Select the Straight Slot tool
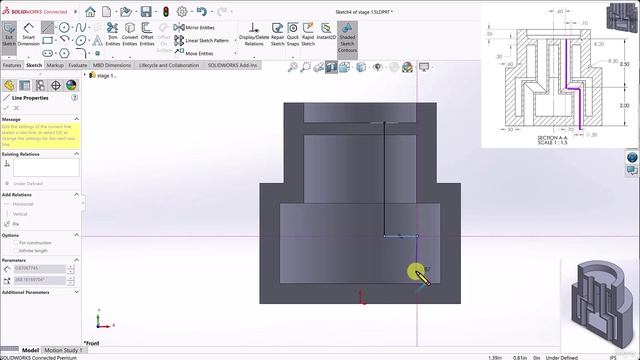Viewport: 640px width, 360px height. pyautogui.click(x=47, y=53)
